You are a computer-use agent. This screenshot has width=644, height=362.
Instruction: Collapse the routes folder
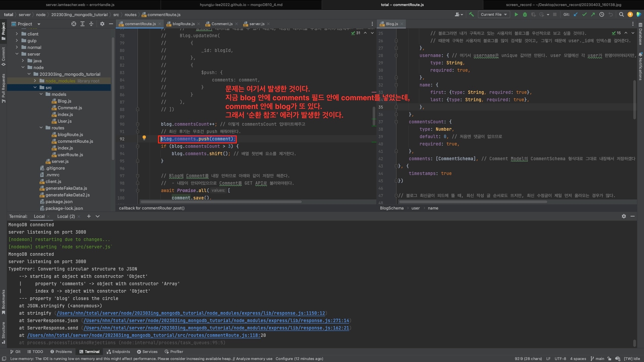coord(41,128)
